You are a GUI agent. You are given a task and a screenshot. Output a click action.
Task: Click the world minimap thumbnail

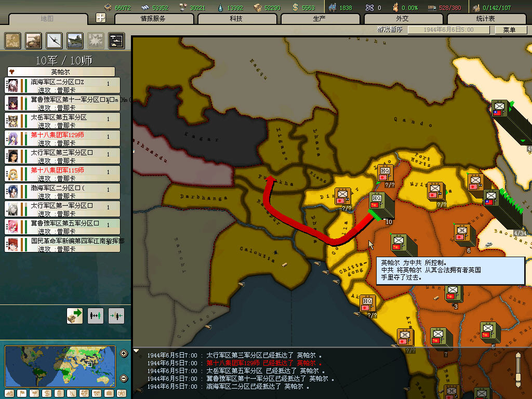point(60,366)
